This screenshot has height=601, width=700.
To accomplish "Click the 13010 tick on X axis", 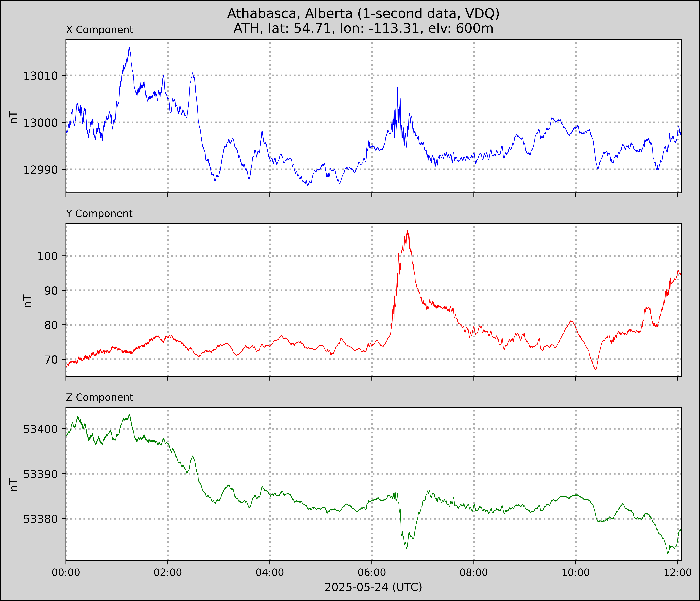I will [x=40, y=76].
